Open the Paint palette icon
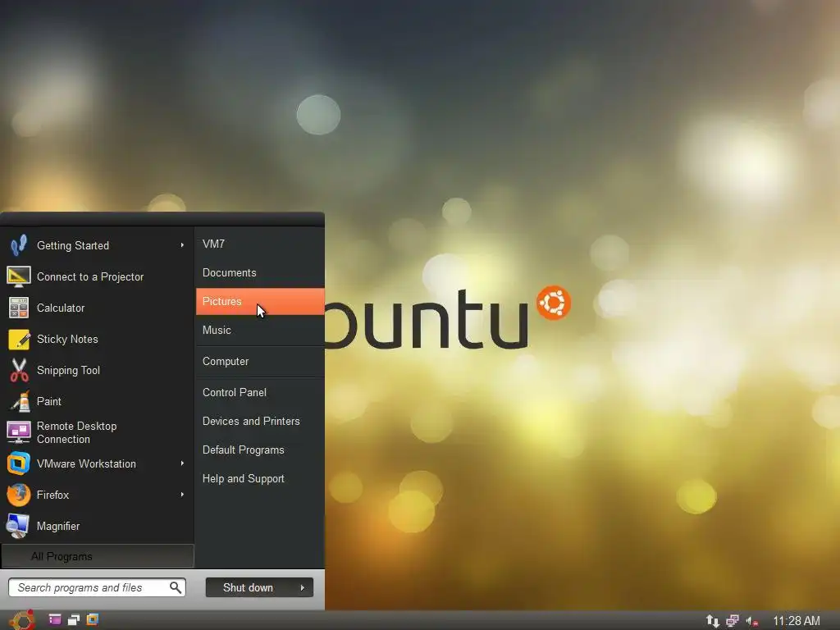This screenshot has height=630, width=840. (20, 401)
